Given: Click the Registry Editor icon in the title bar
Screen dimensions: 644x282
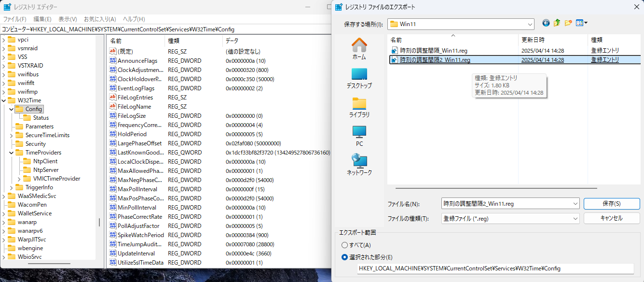Looking at the screenshot, I should (7, 7).
